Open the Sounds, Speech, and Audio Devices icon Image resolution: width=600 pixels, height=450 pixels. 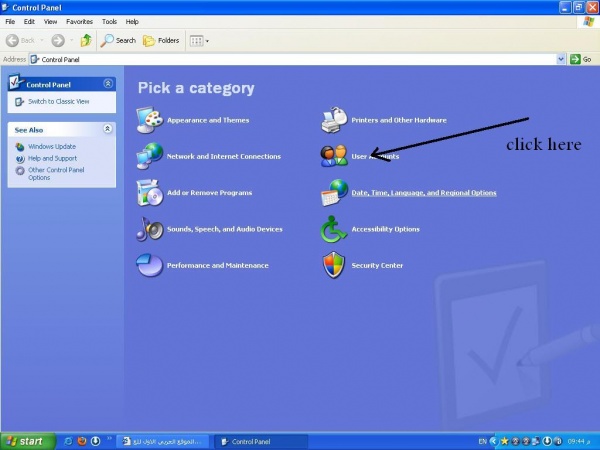click(150, 229)
